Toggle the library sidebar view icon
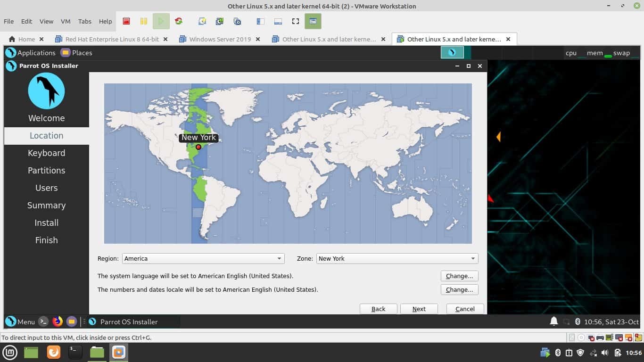The image size is (644, 362). click(x=261, y=21)
